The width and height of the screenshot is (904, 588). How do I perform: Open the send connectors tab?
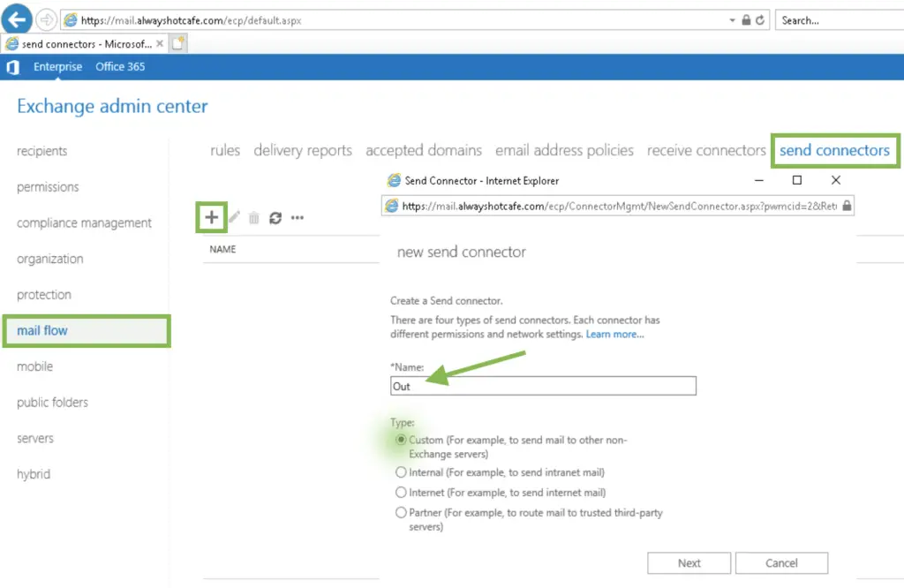[x=835, y=150]
